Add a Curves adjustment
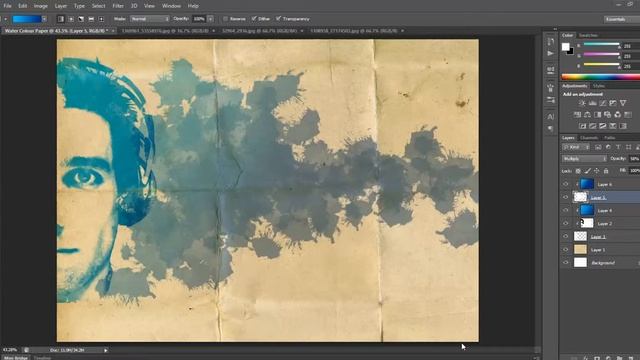640x360 pixels. tap(602, 103)
